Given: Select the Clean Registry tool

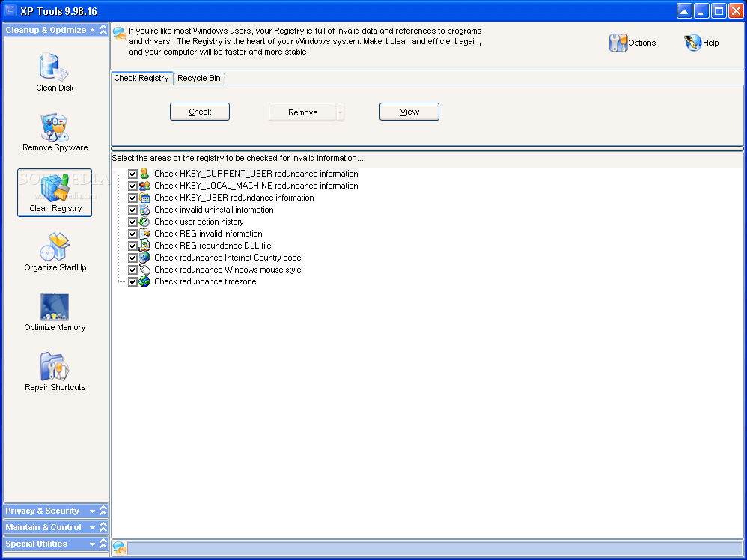Looking at the screenshot, I should 55,192.
